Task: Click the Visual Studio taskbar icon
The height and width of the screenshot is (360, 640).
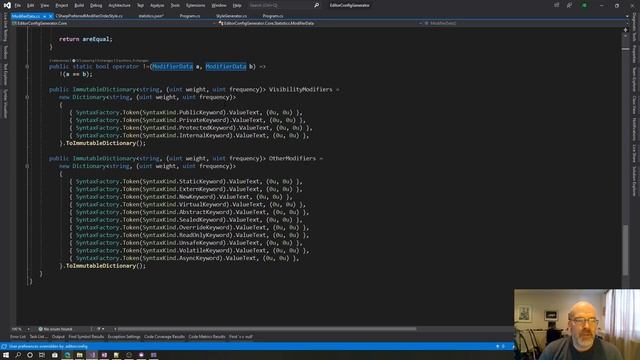Action: (92, 355)
